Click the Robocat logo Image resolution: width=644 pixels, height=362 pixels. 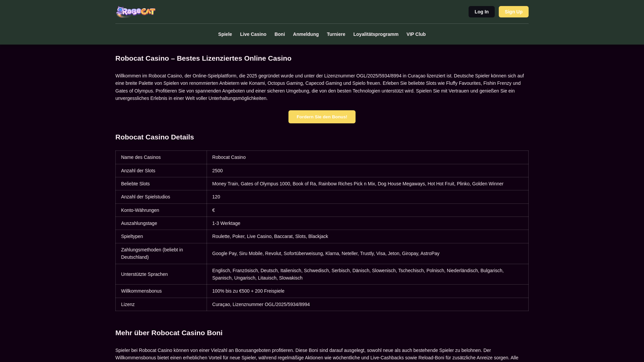click(136, 12)
